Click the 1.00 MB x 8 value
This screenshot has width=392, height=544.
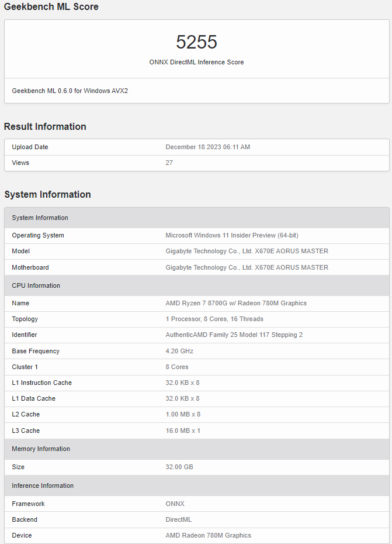pos(183,414)
